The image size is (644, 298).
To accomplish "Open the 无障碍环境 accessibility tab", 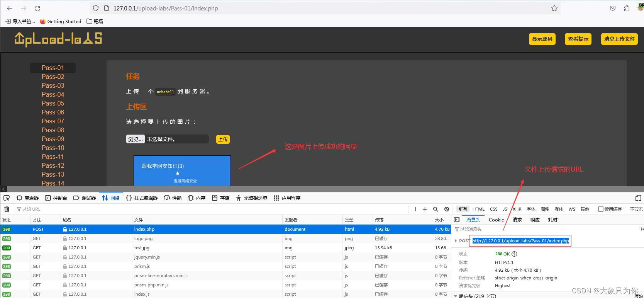I will pos(251,198).
